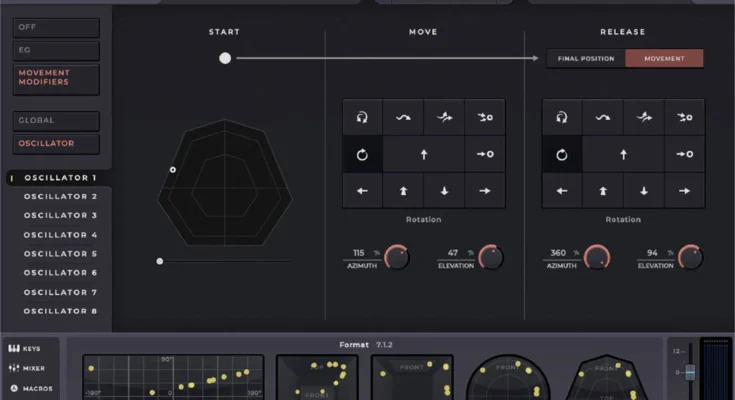Open the Mixer tab
735x400 pixels.
point(28,368)
